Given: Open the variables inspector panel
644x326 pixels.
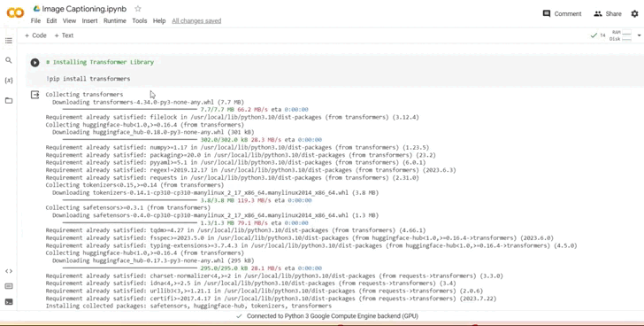Looking at the screenshot, I should (9, 81).
